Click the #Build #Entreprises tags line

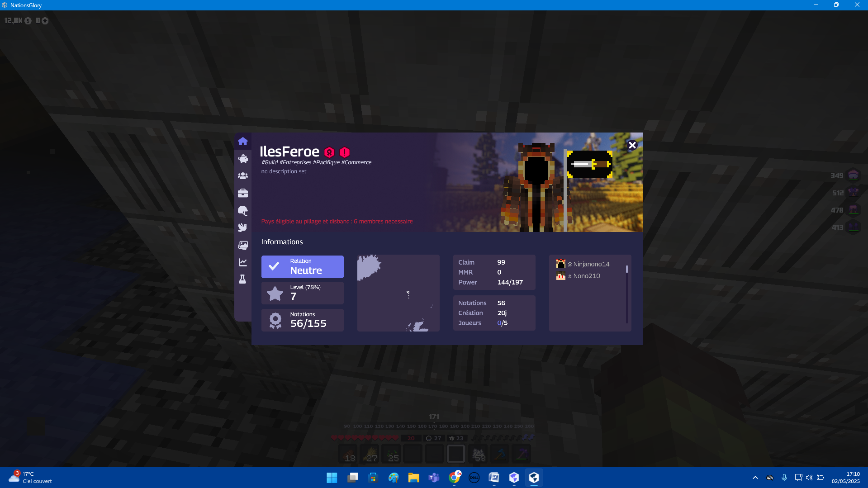pos(316,162)
